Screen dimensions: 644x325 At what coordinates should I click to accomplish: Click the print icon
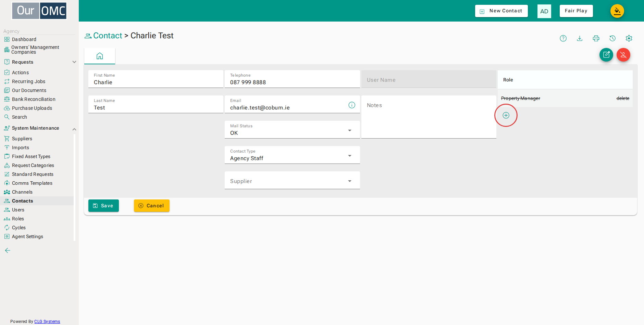[596, 38]
